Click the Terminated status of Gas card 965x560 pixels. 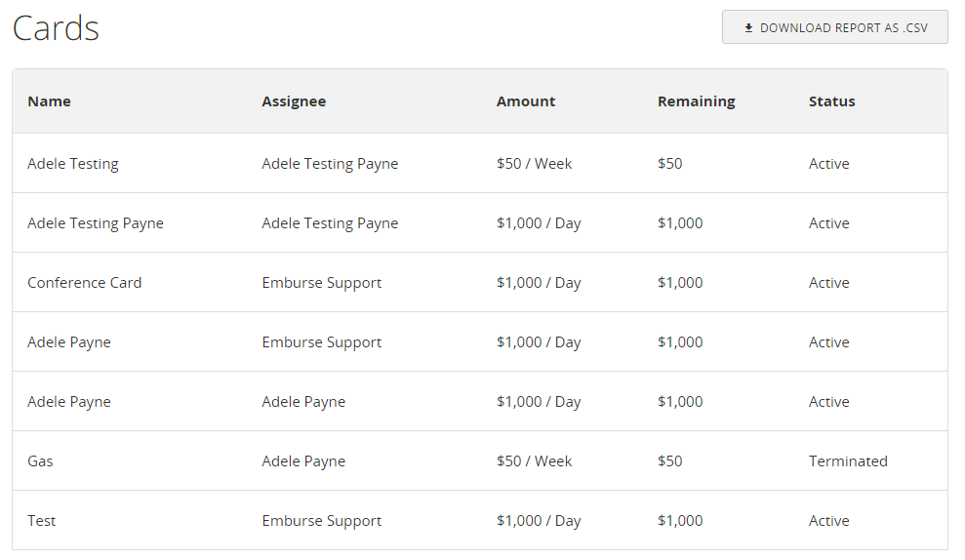848,460
